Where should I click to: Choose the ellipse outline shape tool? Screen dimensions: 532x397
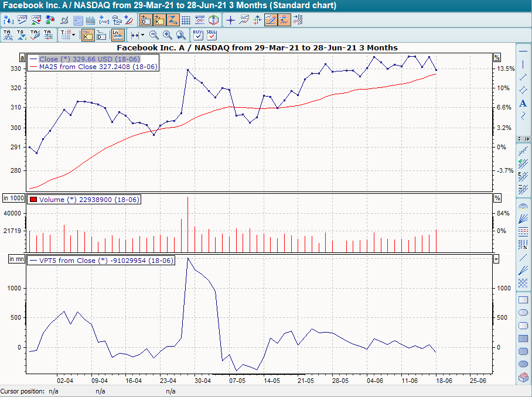point(523,313)
